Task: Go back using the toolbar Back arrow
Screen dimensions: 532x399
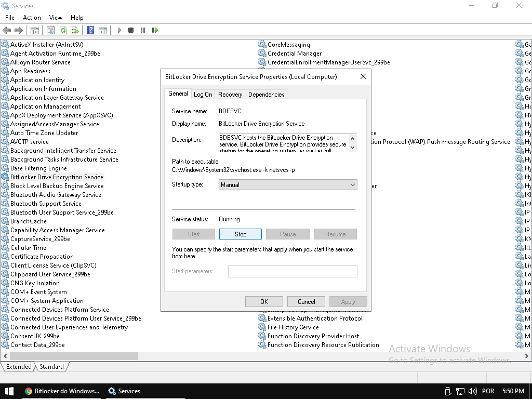Action: click(x=6, y=30)
